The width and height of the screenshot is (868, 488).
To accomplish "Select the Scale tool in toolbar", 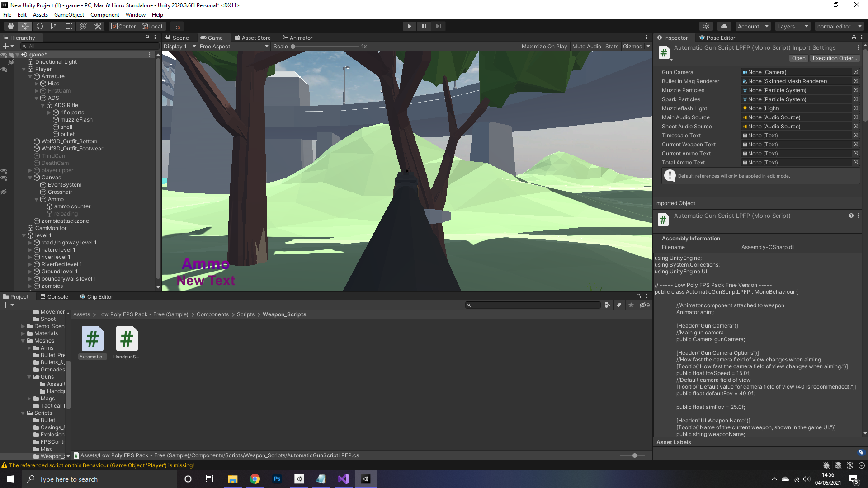I will (x=54, y=26).
